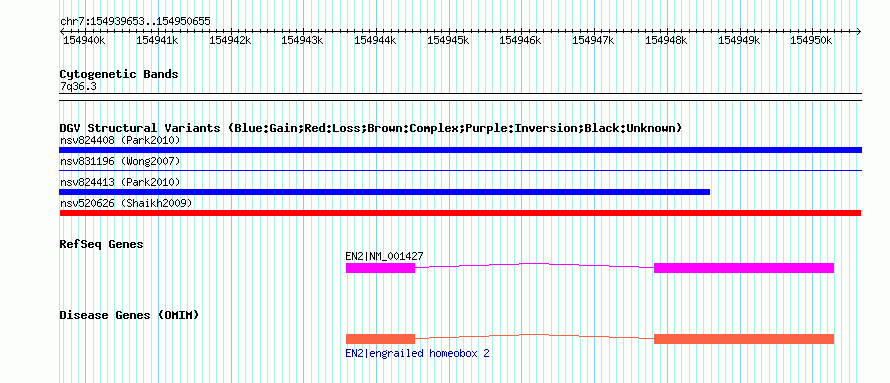Image resolution: width=890 pixels, height=383 pixels.
Task: Click the orange OMIM EN2 intron line
Action: click(x=535, y=336)
